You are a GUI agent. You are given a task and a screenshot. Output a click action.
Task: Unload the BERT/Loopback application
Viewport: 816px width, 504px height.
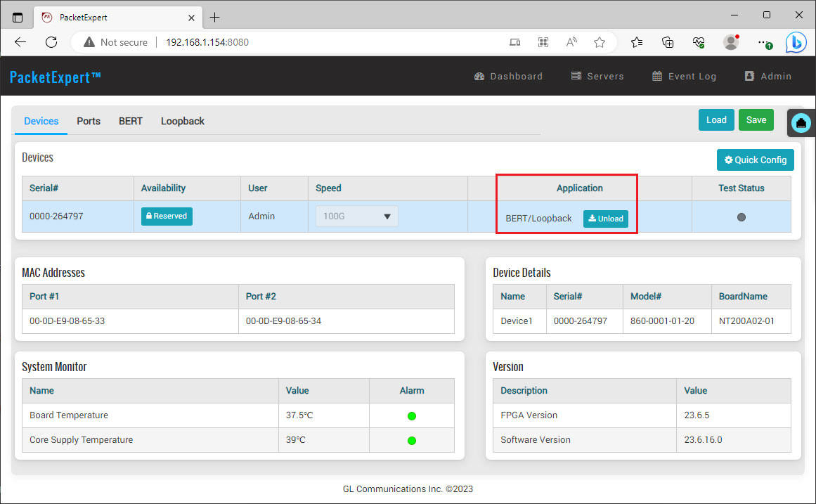click(x=606, y=219)
